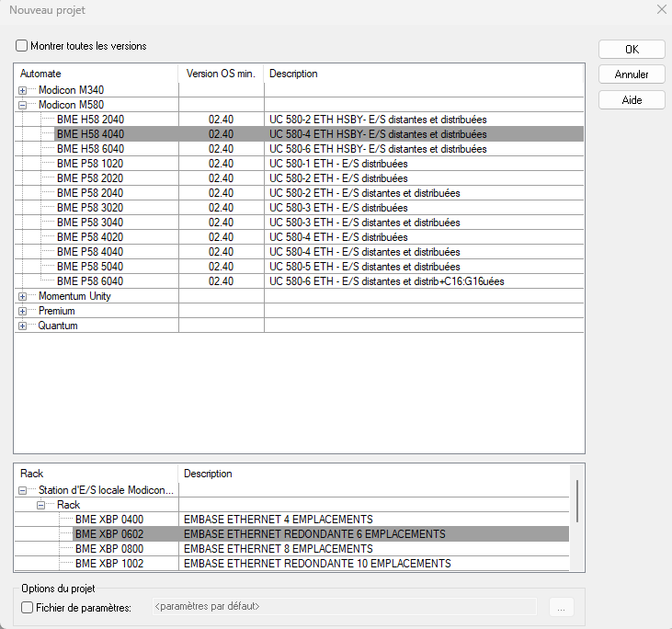Click EMBASE ETHERNET 8 EMPLACEMENTS description
672x629 pixels.
(x=279, y=549)
